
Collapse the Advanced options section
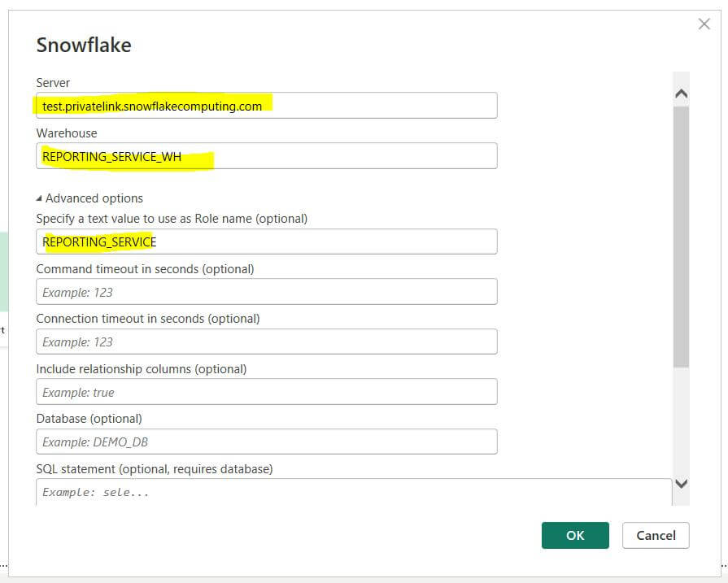pyautogui.click(x=89, y=198)
